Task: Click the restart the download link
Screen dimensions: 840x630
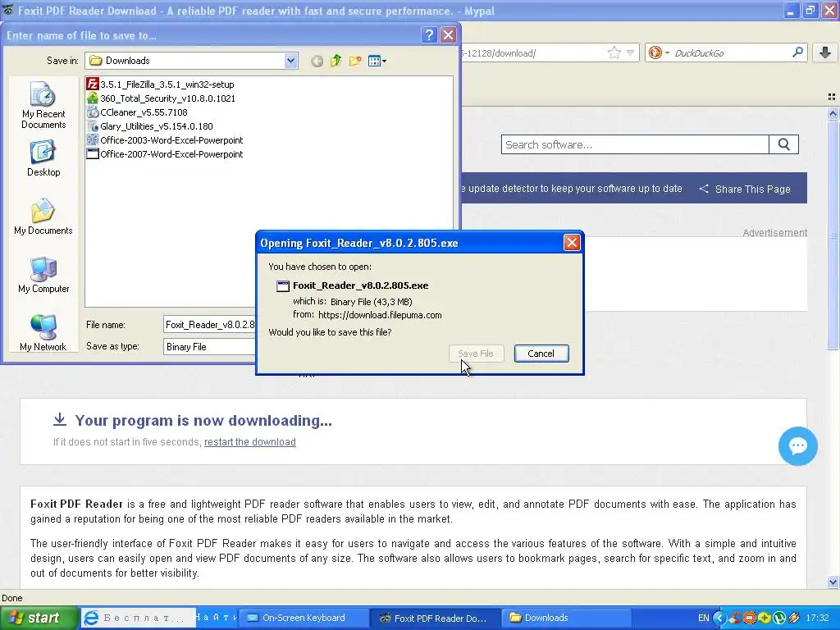Action: (x=249, y=442)
